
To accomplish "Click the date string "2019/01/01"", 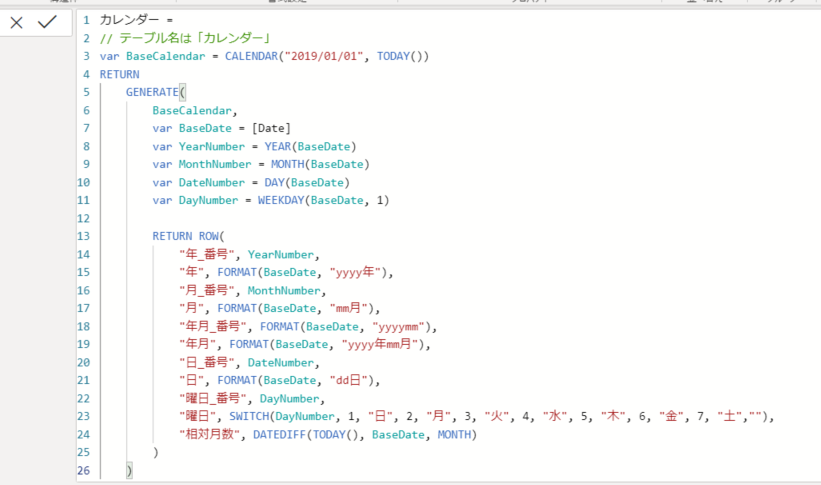I will (324, 56).
